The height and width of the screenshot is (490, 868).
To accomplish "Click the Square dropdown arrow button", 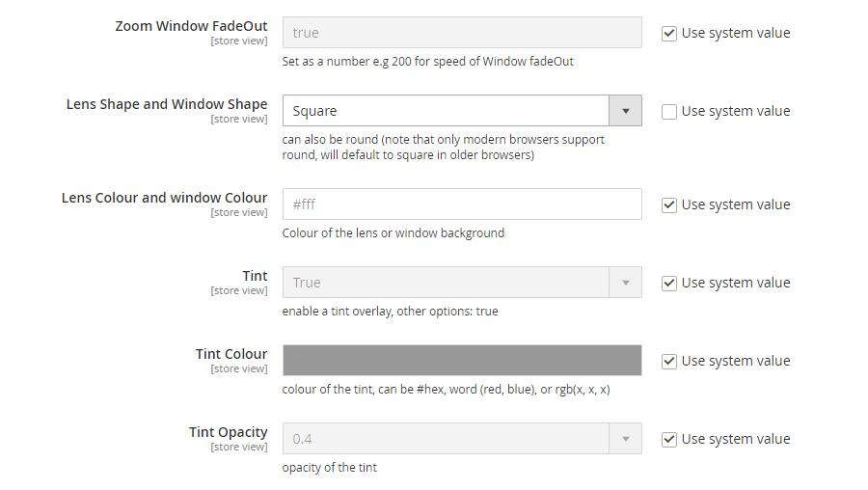I will 625,111.
